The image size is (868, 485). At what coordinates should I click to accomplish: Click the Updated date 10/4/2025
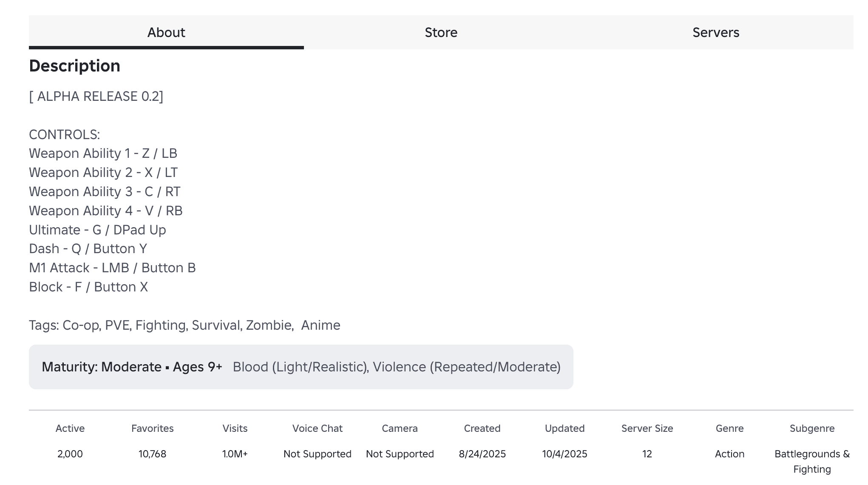pyautogui.click(x=564, y=454)
